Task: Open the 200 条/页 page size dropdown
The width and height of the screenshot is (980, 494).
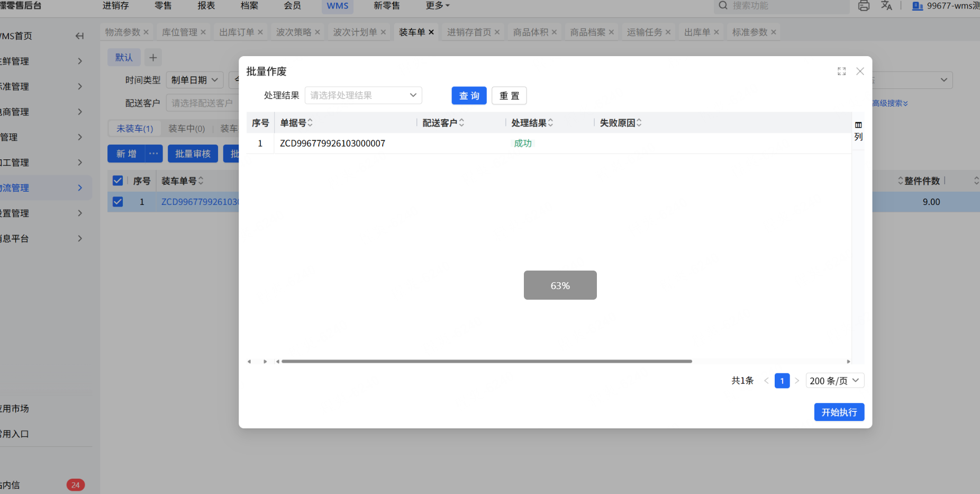Action: pyautogui.click(x=834, y=381)
